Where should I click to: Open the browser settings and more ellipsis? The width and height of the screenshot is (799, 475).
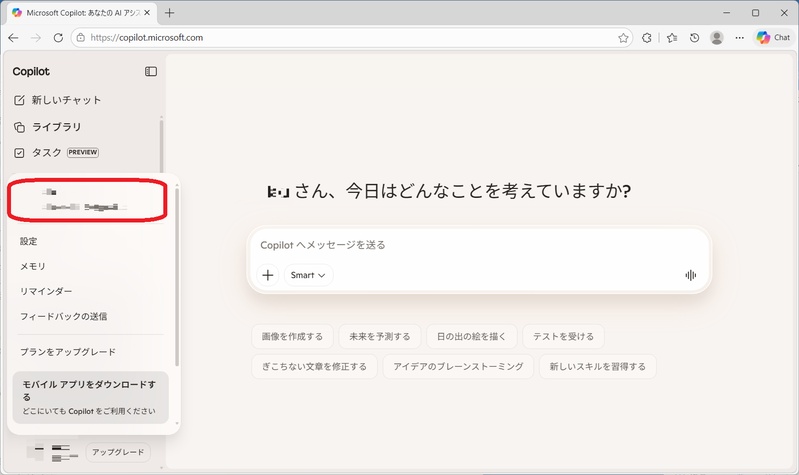pos(739,38)
